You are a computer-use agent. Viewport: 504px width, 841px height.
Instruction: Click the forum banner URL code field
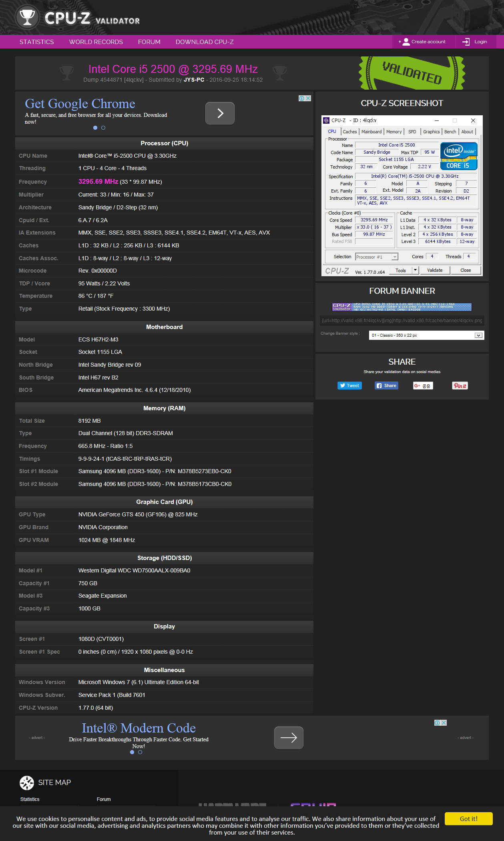click(x=402, y=321)
